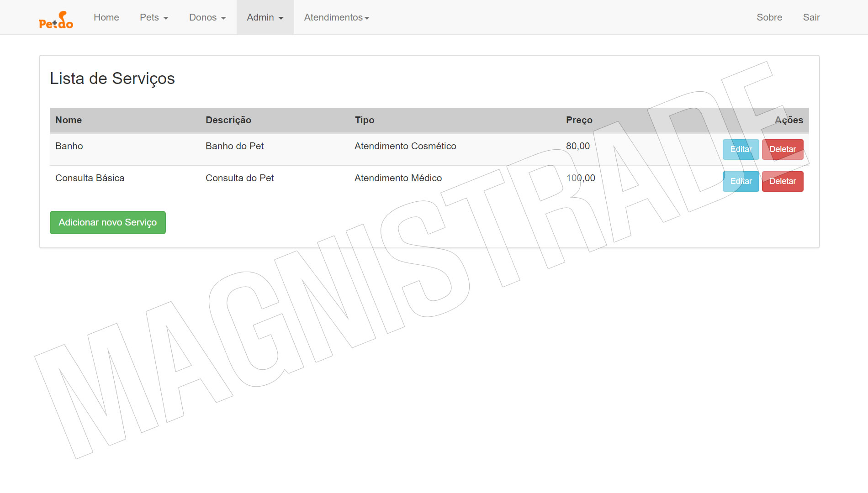This screenshot has height=493, width=868.
Task: Expand the Pets dropdown menu
Action: tap(154, 17)
